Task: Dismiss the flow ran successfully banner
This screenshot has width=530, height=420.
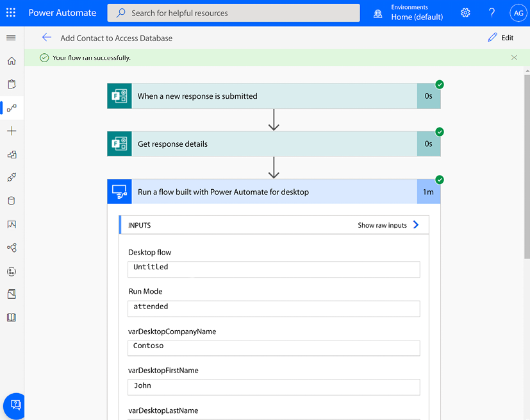Action: tap(514, 58)
